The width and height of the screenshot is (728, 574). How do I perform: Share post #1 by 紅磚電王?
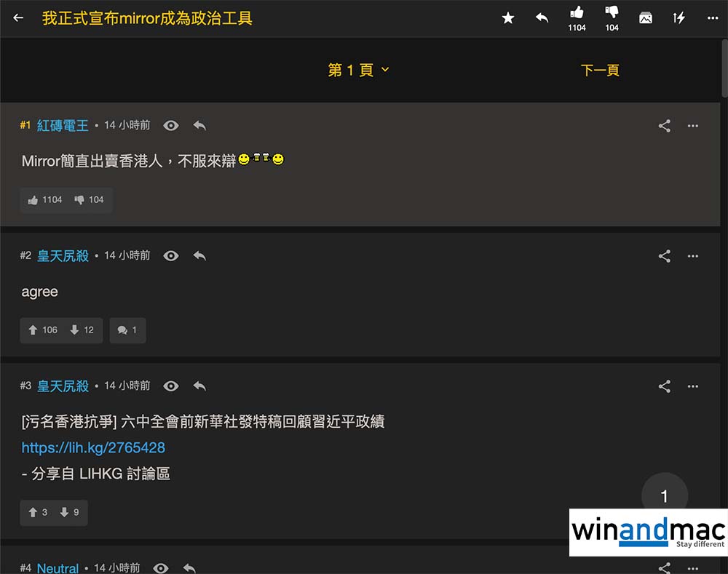pos(665,126)
